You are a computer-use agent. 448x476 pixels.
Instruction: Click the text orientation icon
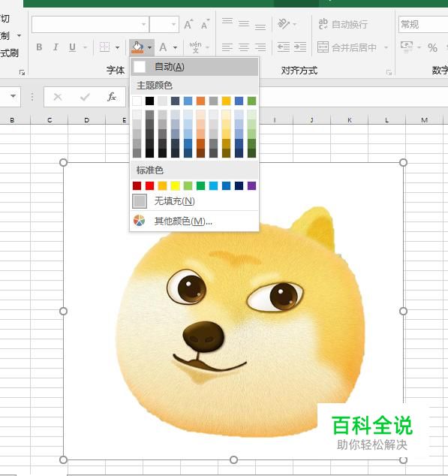tap(284, 24)
